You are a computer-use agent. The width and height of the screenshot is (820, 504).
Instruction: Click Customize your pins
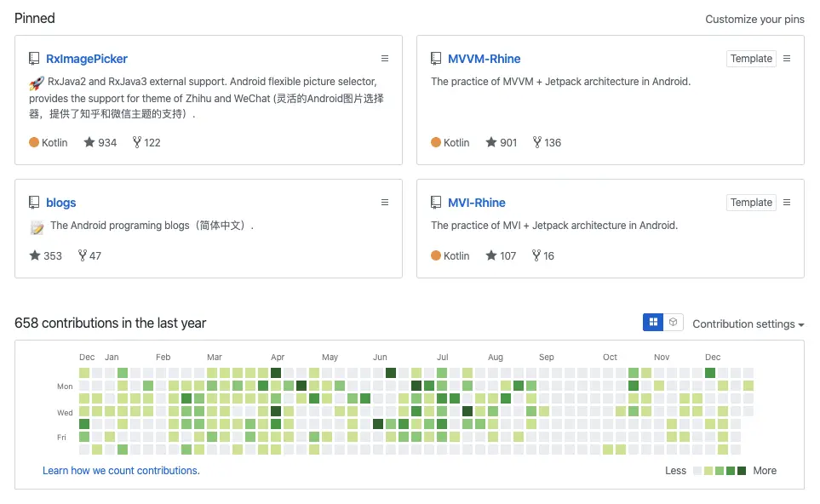point(754,20)
